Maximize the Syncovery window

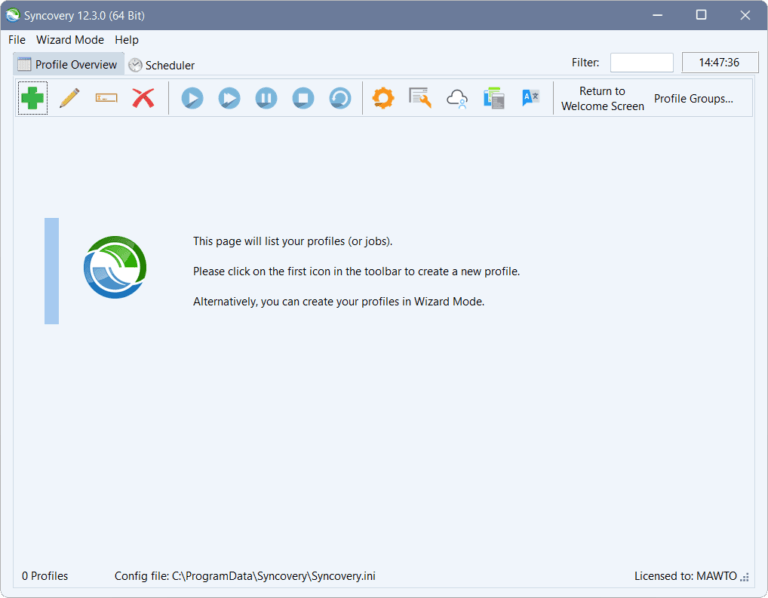pos(701,15)
